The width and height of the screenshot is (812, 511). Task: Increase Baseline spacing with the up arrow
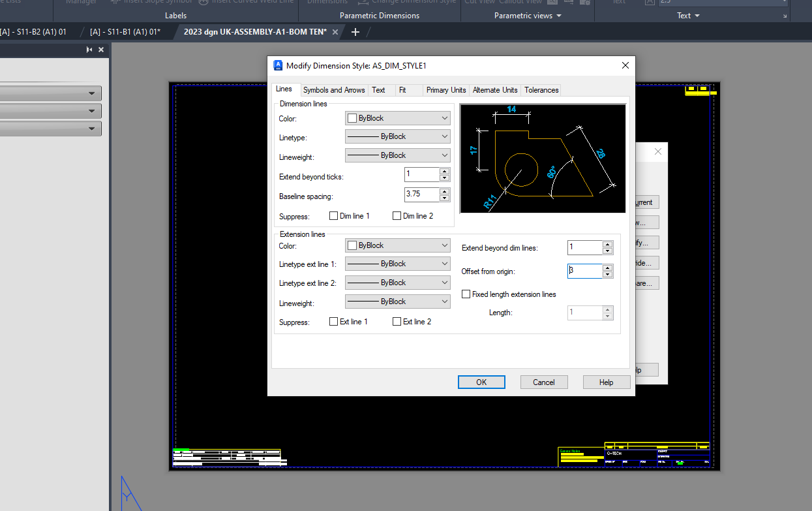[445, 191]
